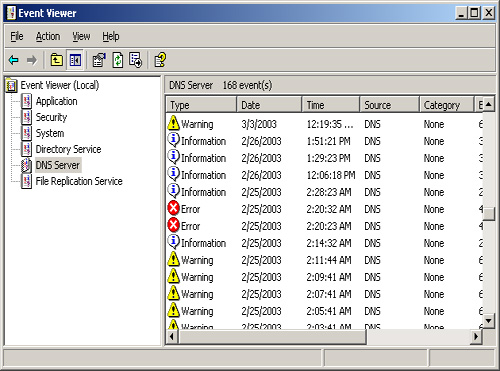Click the Security log icon

coord(27,117)
